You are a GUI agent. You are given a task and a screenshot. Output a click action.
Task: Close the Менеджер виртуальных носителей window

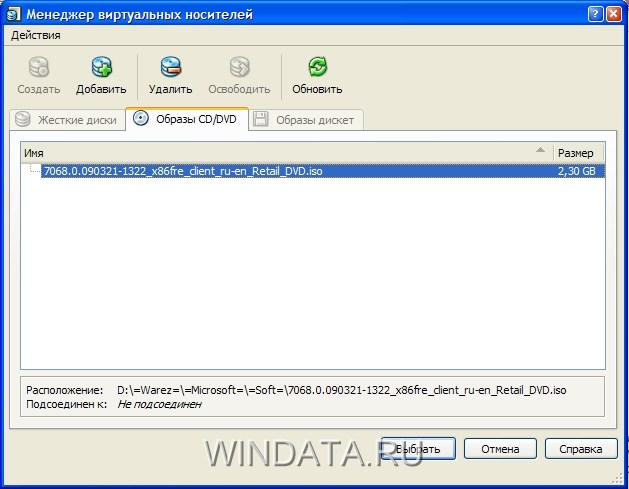coord(614,14)
